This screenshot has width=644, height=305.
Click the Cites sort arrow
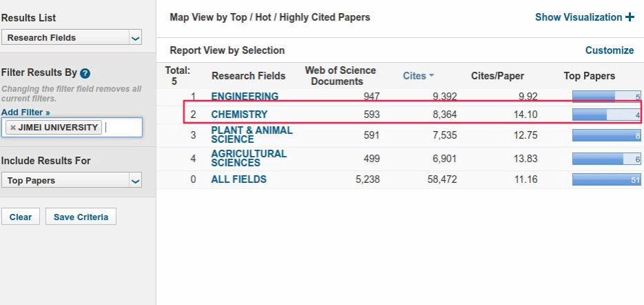[432, 76]
